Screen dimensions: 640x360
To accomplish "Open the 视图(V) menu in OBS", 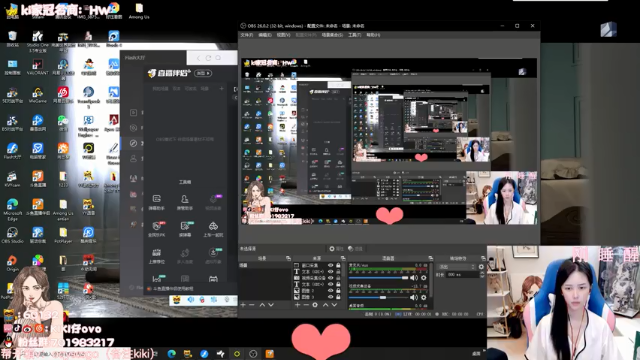I will (284, 35).
